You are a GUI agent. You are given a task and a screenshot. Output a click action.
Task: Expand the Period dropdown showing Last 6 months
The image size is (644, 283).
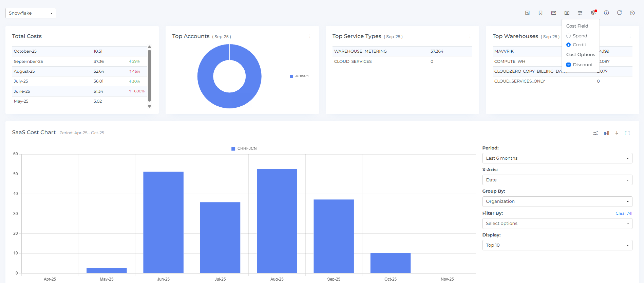557,158
